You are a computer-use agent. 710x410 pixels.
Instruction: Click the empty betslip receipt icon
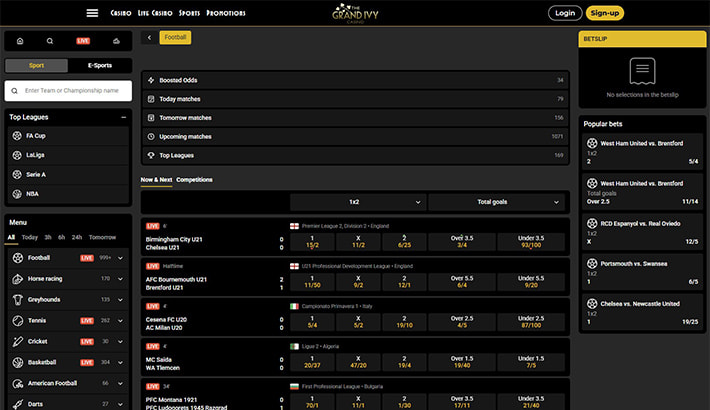(x=642, y=71)
